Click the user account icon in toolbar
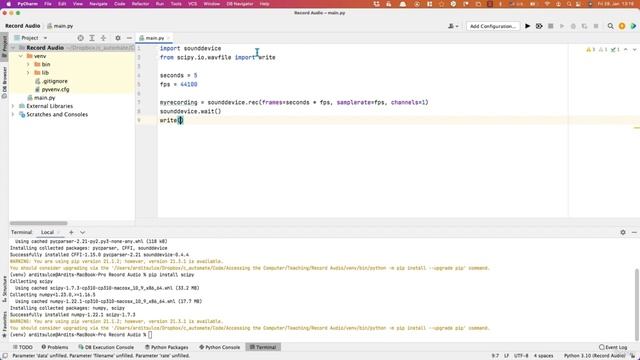Screen dimensions: 640x360 point(453,26)
